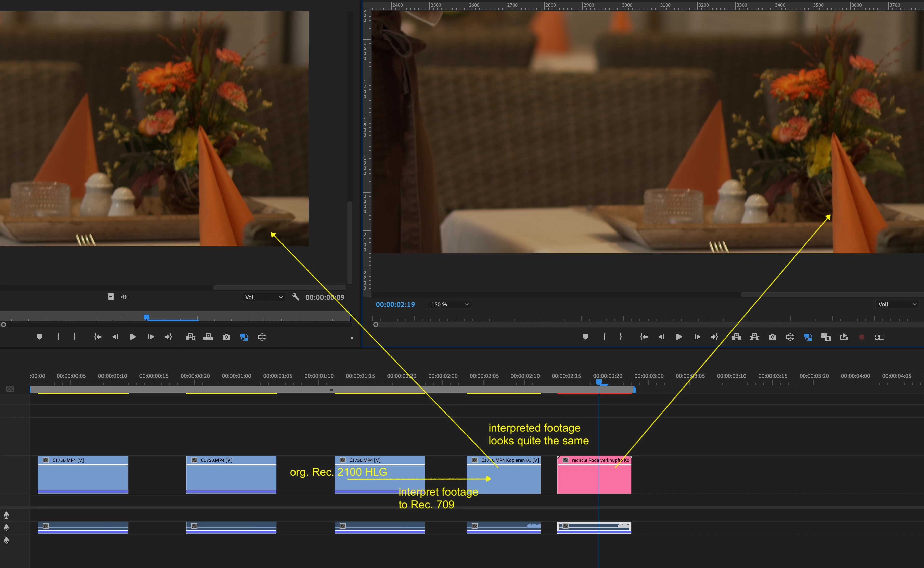This screenshot has height=568, width=924.
Task: Click Program Monitor timecode 00:00:02:19
Action: tap(395, 304)
